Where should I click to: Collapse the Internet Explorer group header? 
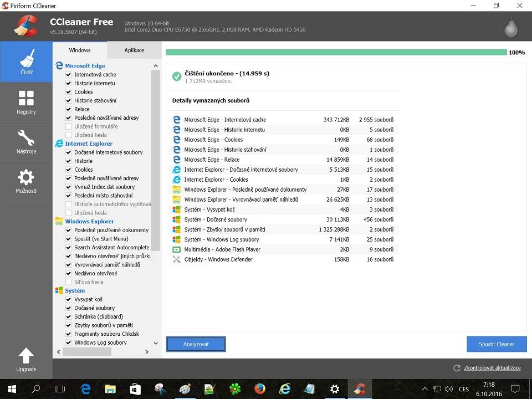(89, 144)
